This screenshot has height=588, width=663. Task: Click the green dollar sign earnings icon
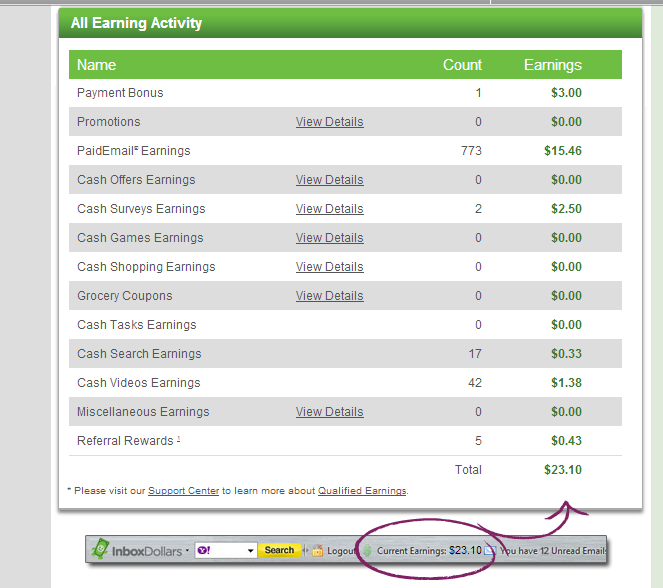pyautogui.click(x=367, y=550)
